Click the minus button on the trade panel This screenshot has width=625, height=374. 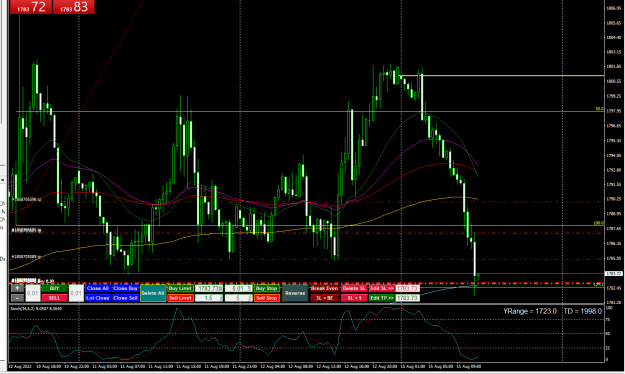coord(17,298)
